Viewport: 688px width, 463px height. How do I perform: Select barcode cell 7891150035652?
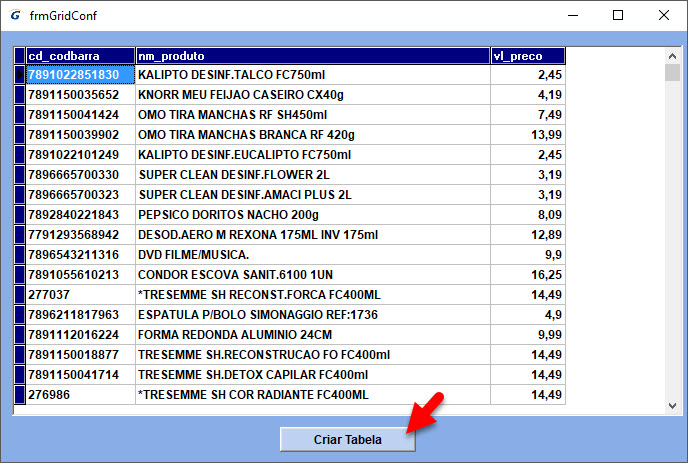pyautogui.click(x=80, y=94)
